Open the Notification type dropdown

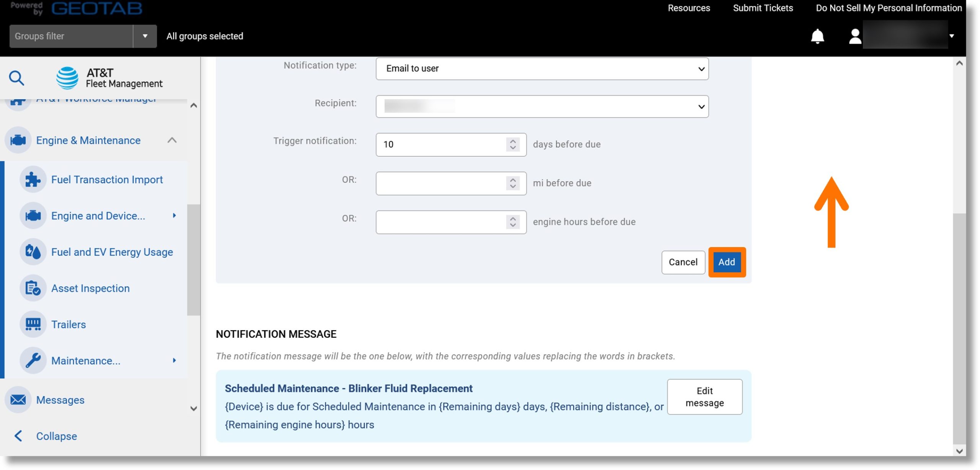[x=542, y=68]
